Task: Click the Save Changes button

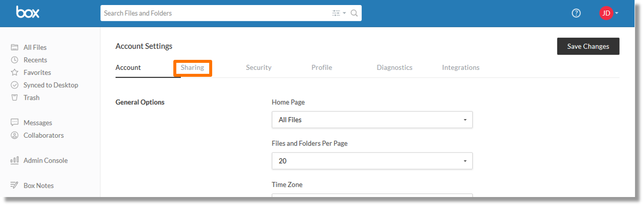Action: pos(588,46)
